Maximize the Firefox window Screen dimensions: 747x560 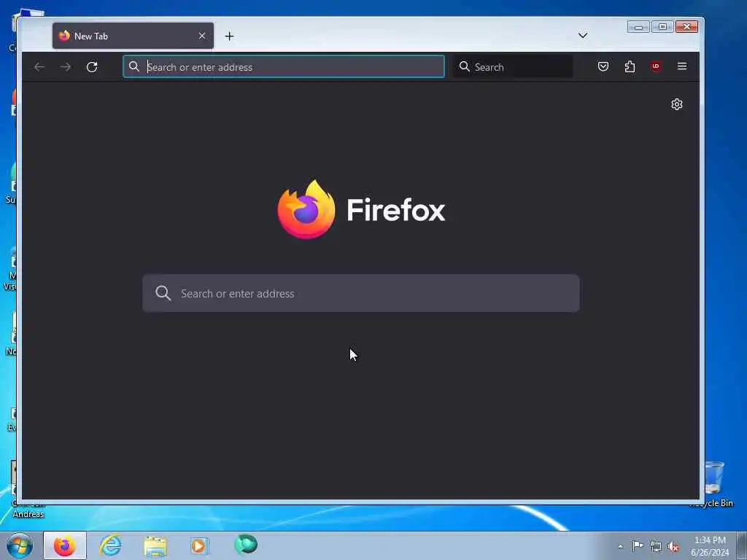point(662,27)
